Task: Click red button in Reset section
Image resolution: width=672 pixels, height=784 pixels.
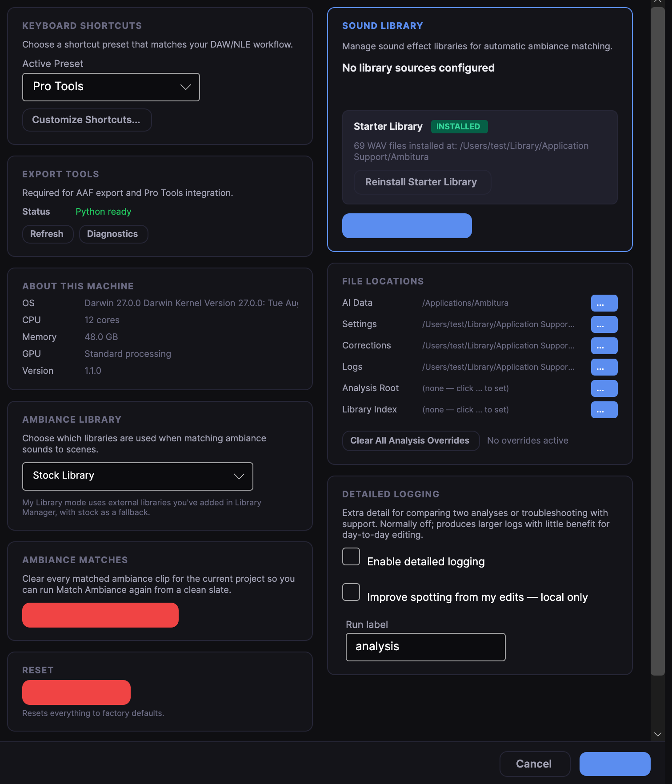Action: coord(76,692)
